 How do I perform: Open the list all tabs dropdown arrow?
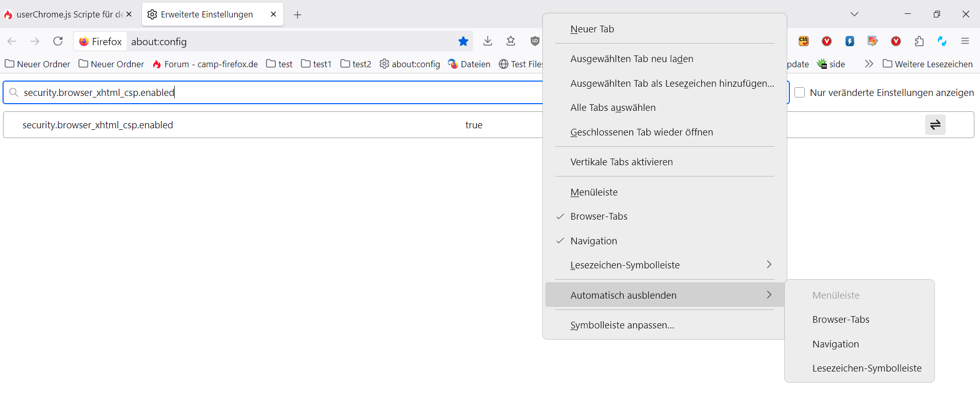tap(854, 14)
